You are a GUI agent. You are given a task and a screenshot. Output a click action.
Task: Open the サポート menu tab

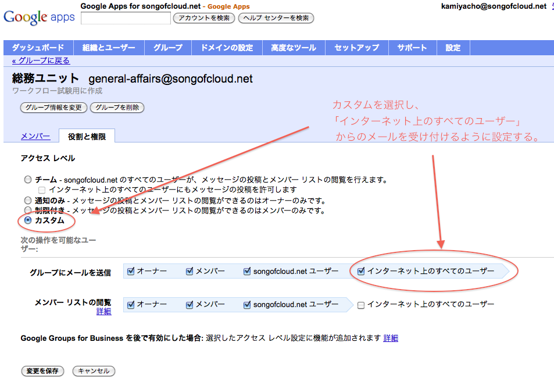(x=412, y=48)
